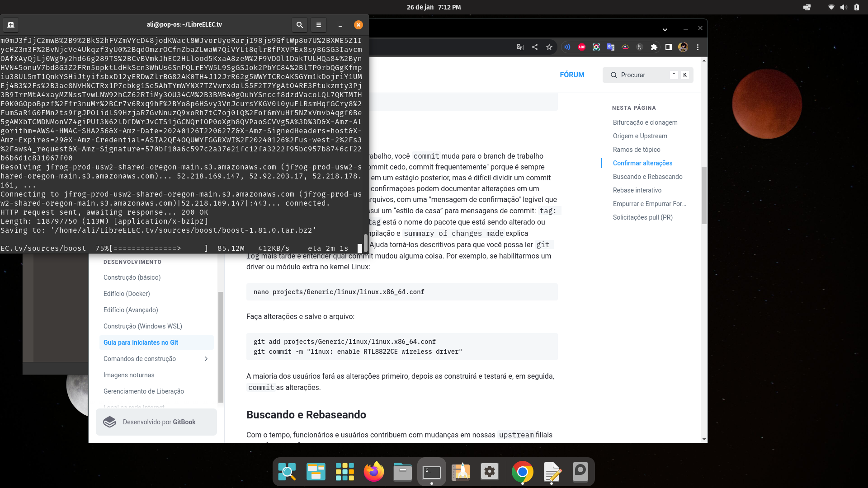Expand the Comandos de construção section
Screen dimensions: 868x488
206,359
